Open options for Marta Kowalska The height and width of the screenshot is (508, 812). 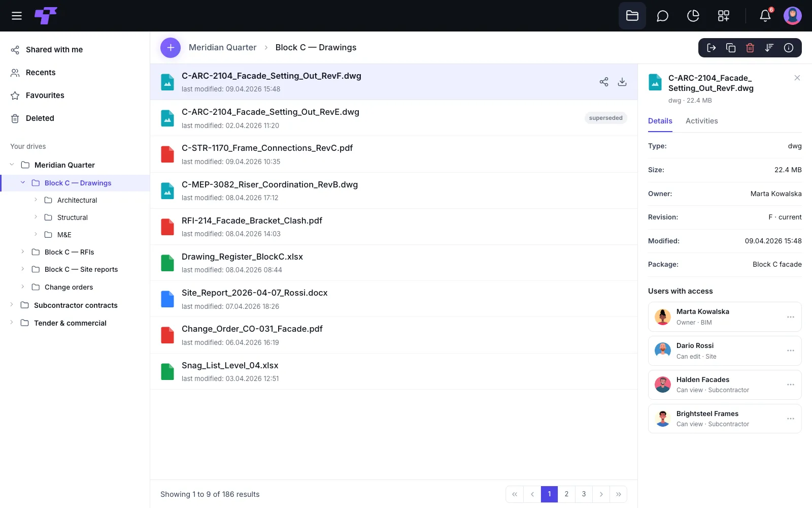point(791,317)
